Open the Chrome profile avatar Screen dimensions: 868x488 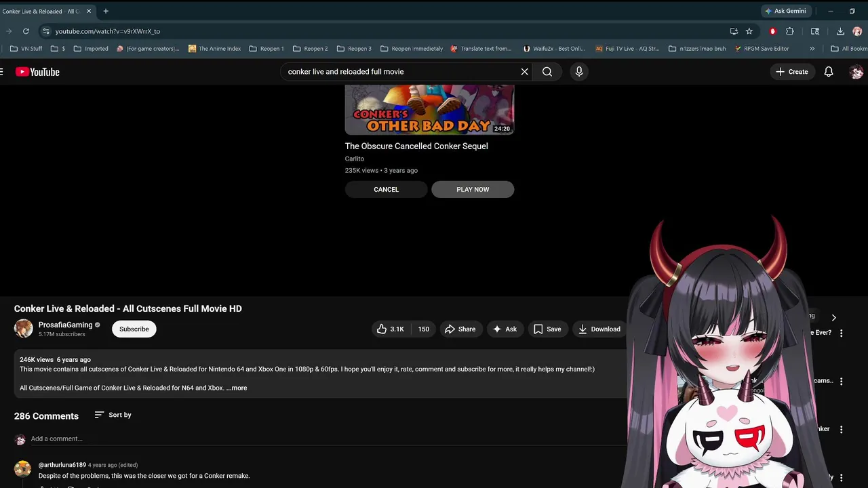tap(857, 31)
